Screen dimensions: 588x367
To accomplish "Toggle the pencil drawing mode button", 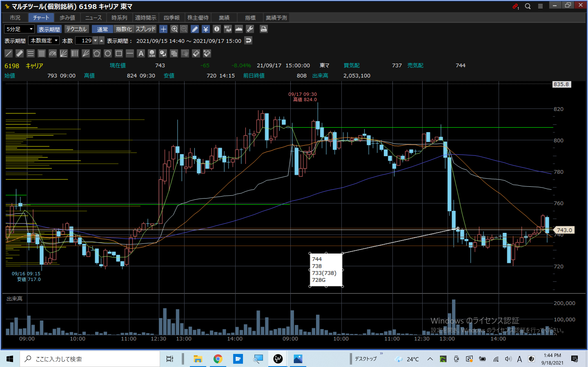I will pos(195,29).
